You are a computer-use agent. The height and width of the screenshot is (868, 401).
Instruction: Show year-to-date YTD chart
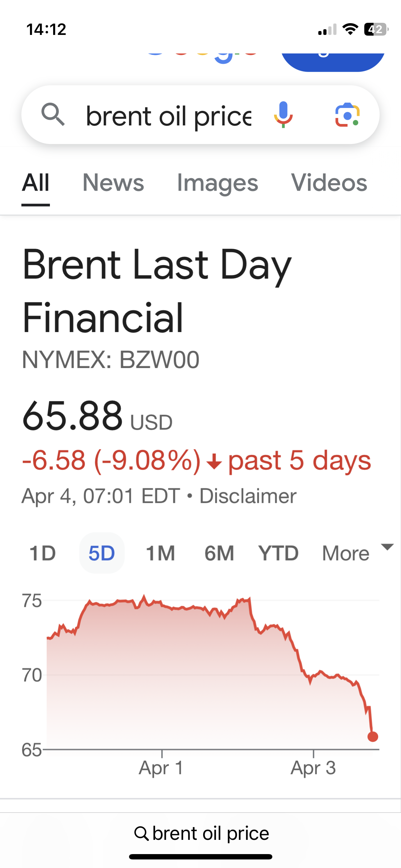[x=278, y=553]
